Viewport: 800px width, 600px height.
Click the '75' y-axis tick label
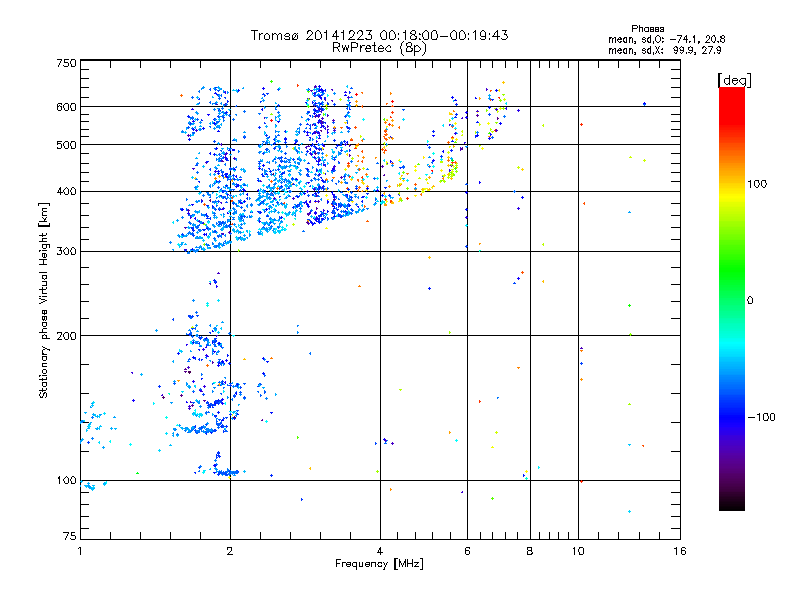70,536
